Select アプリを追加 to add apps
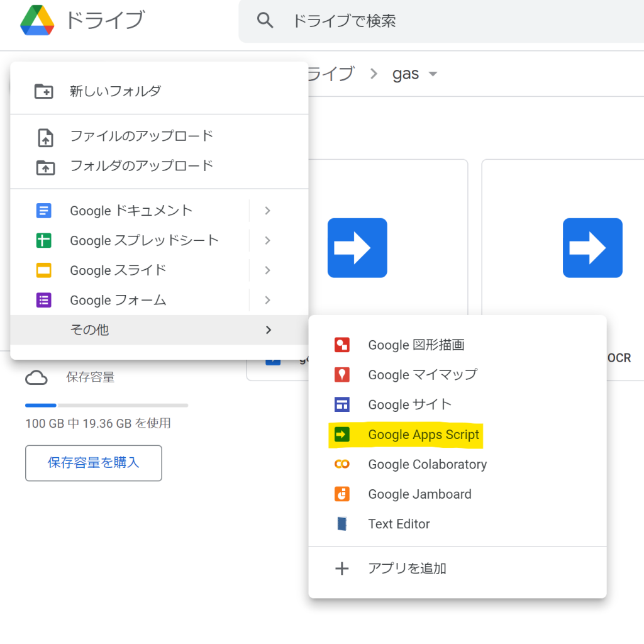This screenshot has width=644, height=644. [x=458, y=569]
